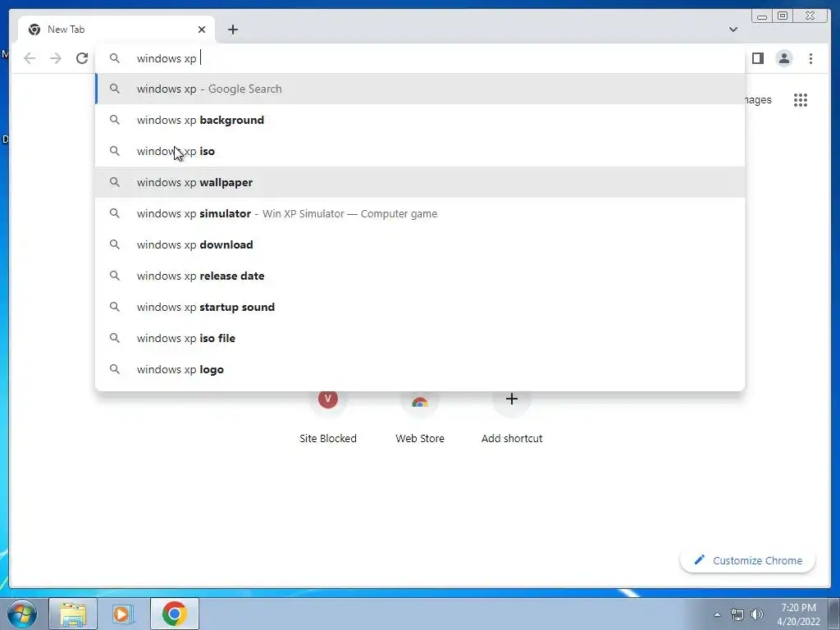Choose 'windows xp iso file' suggestion
Viewport: 840px width, 630px height.
(420, 337)
